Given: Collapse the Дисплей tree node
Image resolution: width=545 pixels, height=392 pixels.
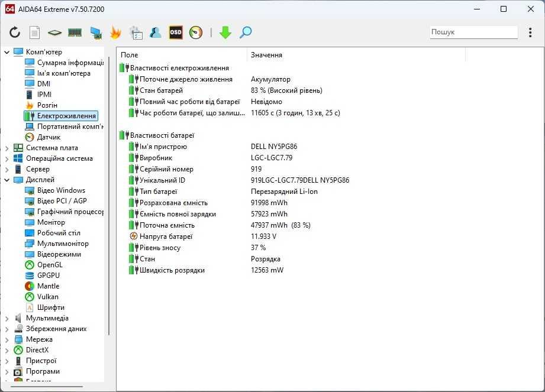Looking at the screenshot, I should 7,180.
